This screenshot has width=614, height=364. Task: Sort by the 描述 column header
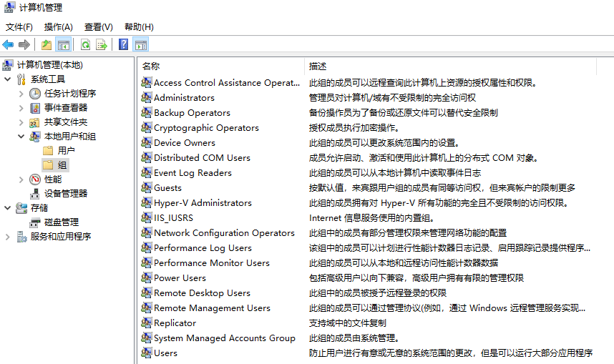451,66
